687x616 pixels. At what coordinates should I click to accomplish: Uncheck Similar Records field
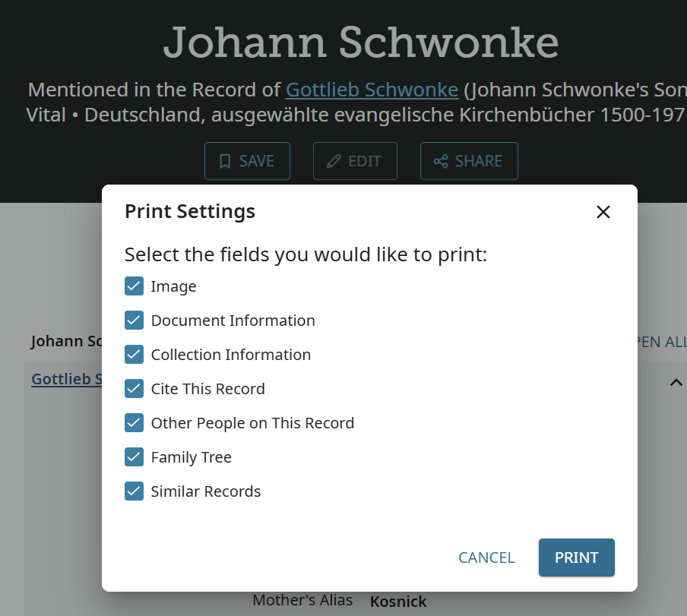click(134, 491)
